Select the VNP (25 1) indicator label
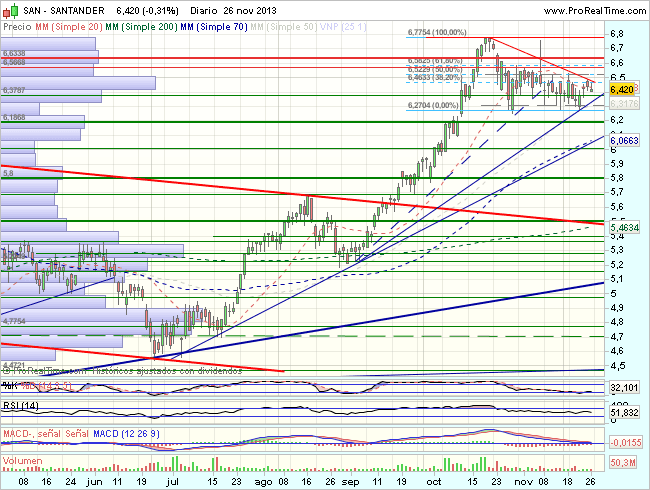The height and width of the screenshot is (490, 650). point(343,27)
